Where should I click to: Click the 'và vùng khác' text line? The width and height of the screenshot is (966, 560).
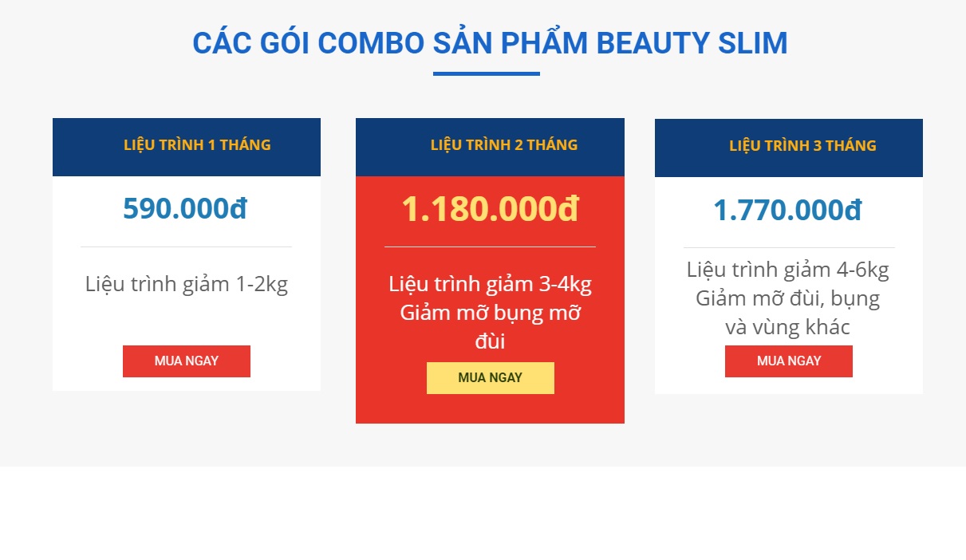click(x=788, y=327)
